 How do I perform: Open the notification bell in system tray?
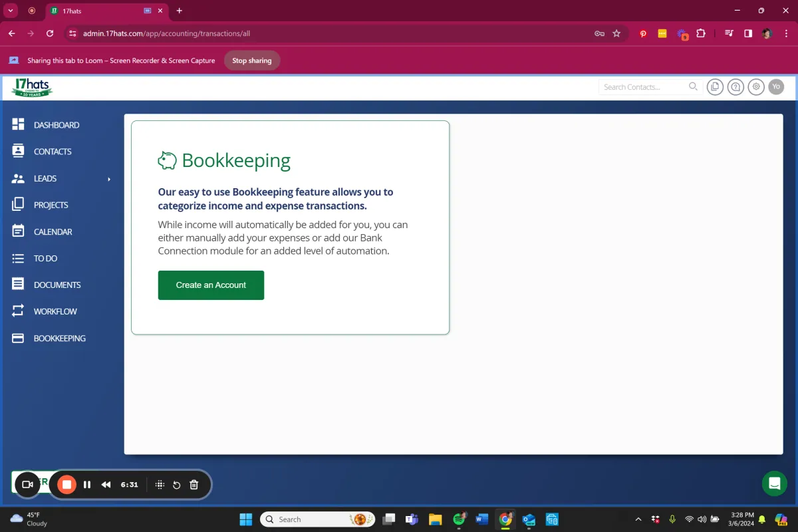(x=762, y=519)
